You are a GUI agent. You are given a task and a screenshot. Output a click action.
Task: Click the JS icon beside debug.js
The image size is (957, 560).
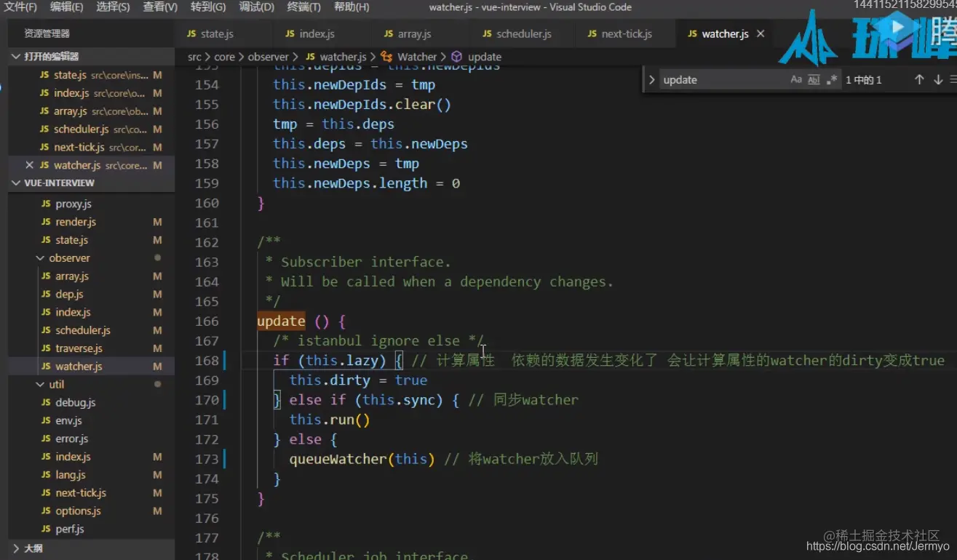pyautogui.click(x=47, y=403)
